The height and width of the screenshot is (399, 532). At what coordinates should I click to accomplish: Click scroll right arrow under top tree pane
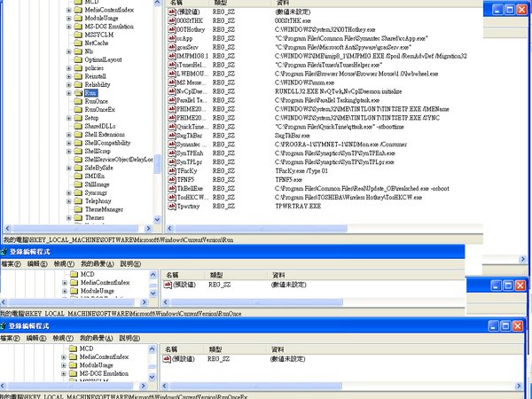(x=148, y=229)
